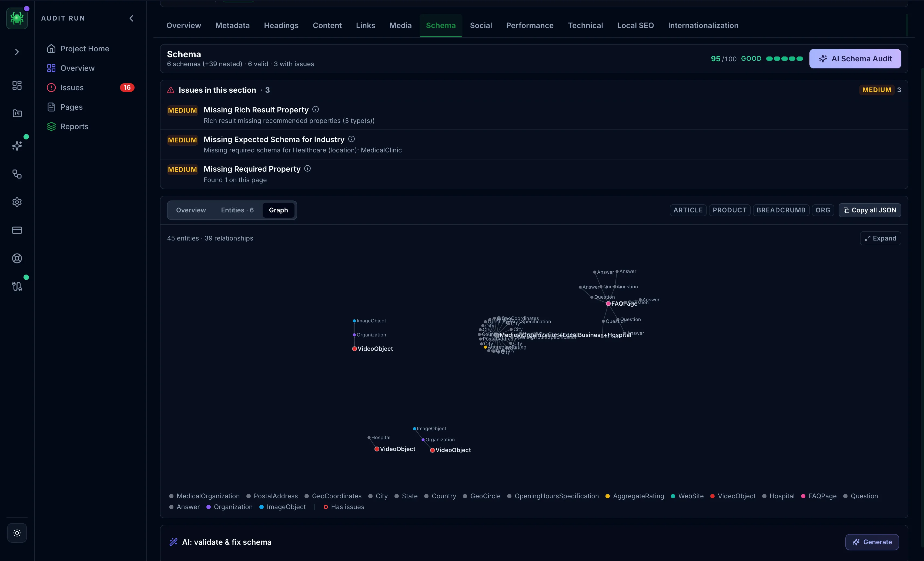Click the red 16 issues badge
This screenshot has height=561, width=924.
tap(127, 87)
